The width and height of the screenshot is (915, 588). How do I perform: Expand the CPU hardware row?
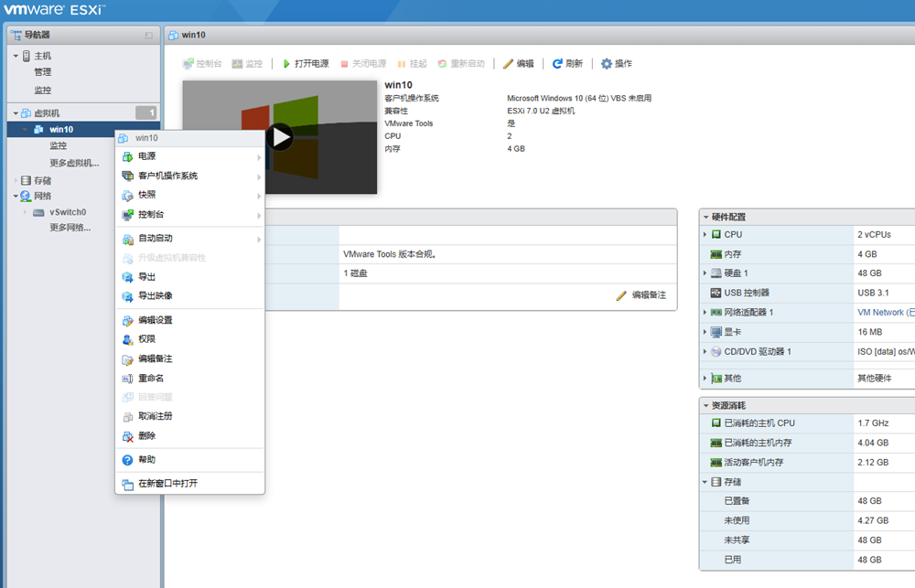coord(705,235)
